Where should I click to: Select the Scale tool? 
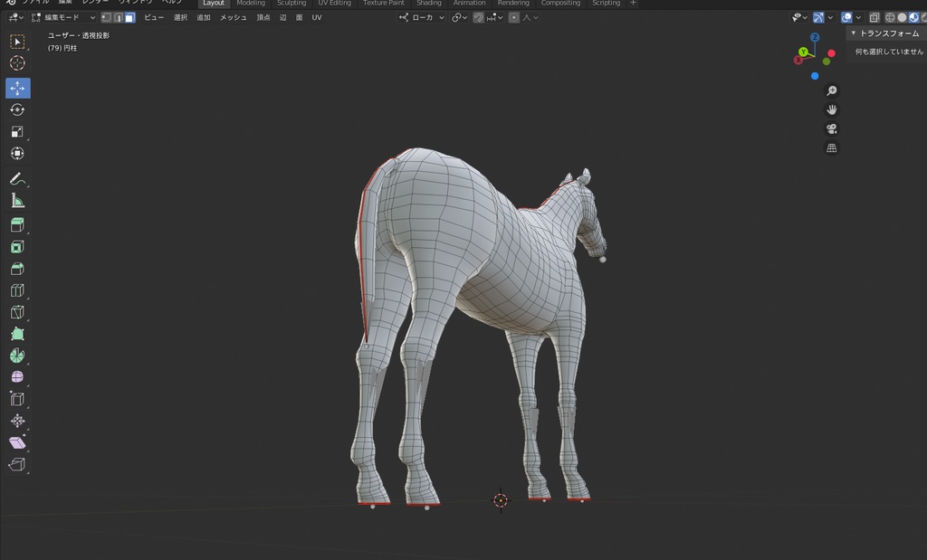[x=16, y=131]
